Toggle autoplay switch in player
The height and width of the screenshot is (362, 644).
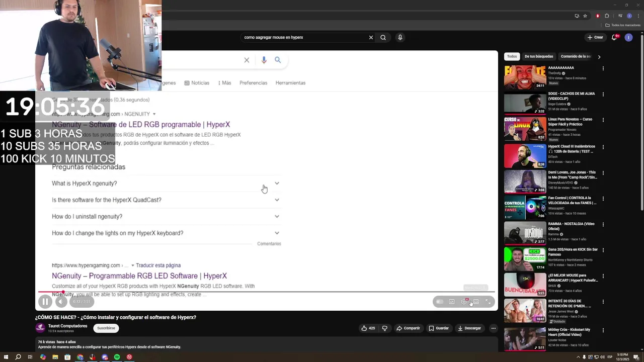point(440,302)
